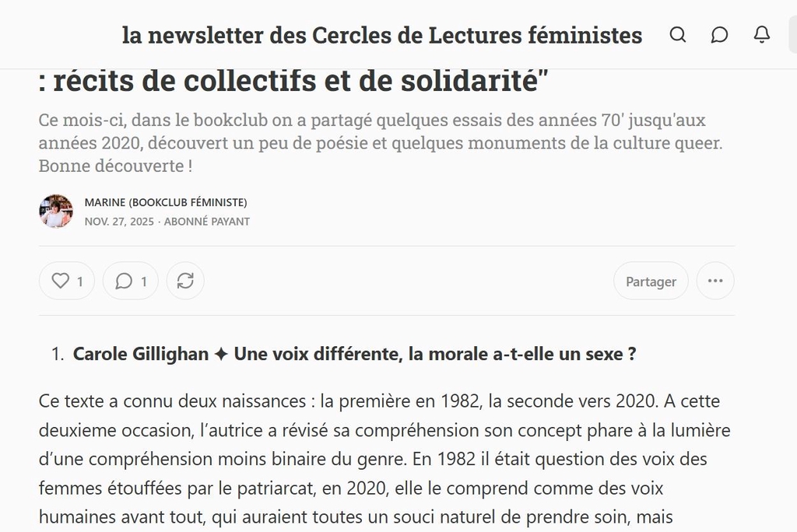Open comments using the speech bubble button
The height and width of the screenshot is (532, 797).
pos(131,282)
